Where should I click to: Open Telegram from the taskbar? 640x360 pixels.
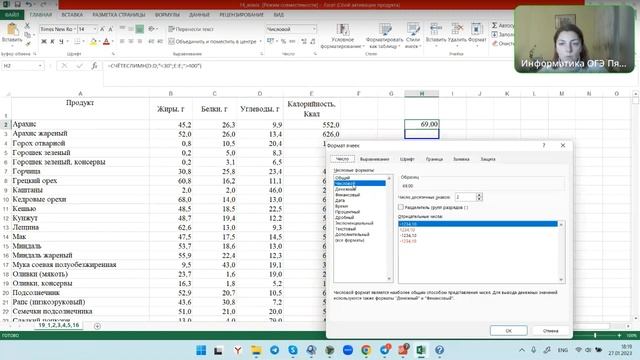click(x=274, y=350)
